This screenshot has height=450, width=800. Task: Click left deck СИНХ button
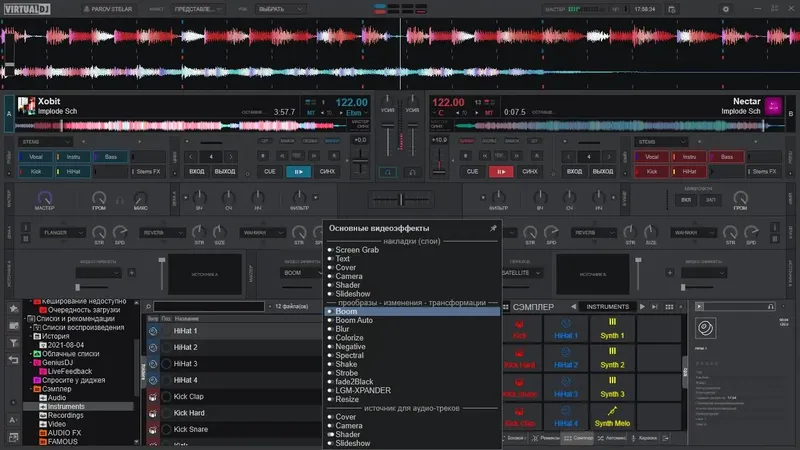327,172
